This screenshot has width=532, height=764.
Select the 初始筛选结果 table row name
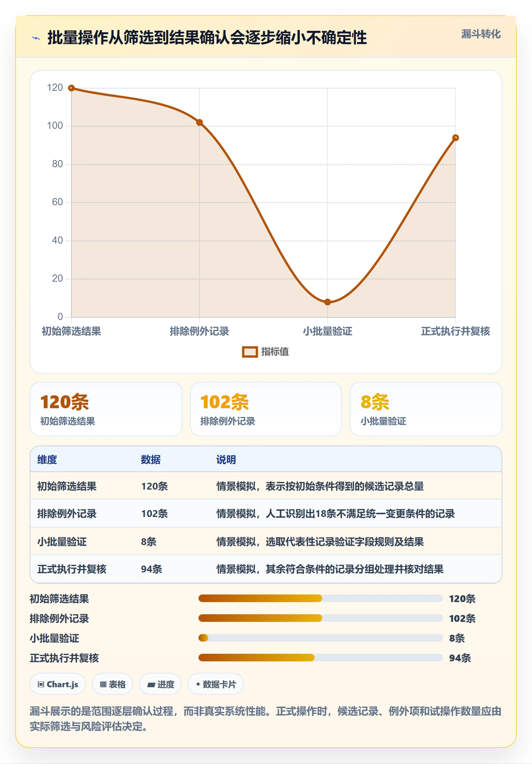pyautogui.click(x=67, y=486)
